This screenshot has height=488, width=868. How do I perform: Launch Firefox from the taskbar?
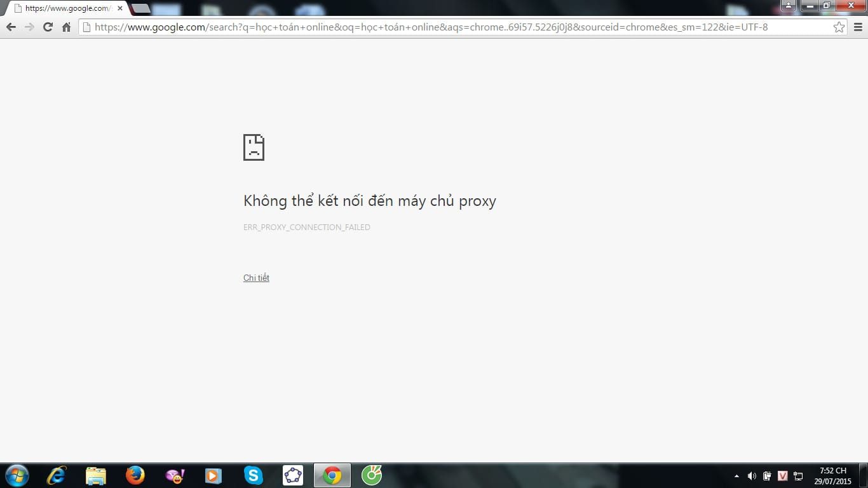(x=135, y=475)
